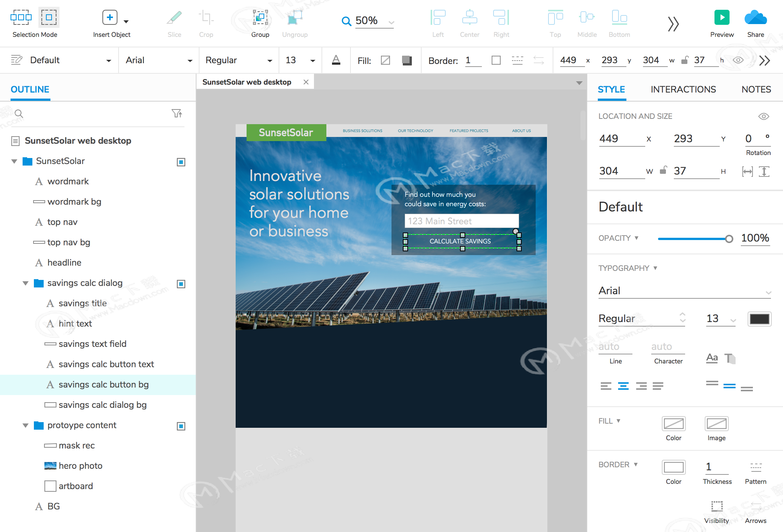Screen dimensions: 783x532
Task: Click the outline filter icon
Action: [x=177, y=113]
